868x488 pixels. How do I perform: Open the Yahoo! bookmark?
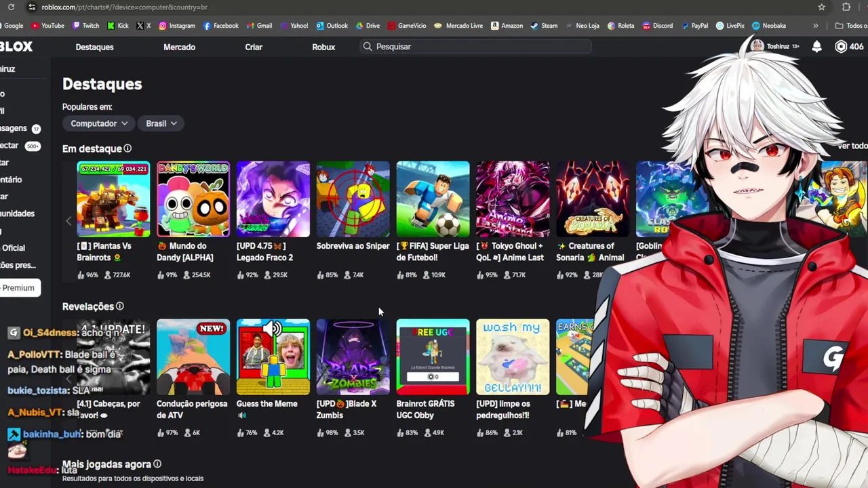click(x=293, y=26)
